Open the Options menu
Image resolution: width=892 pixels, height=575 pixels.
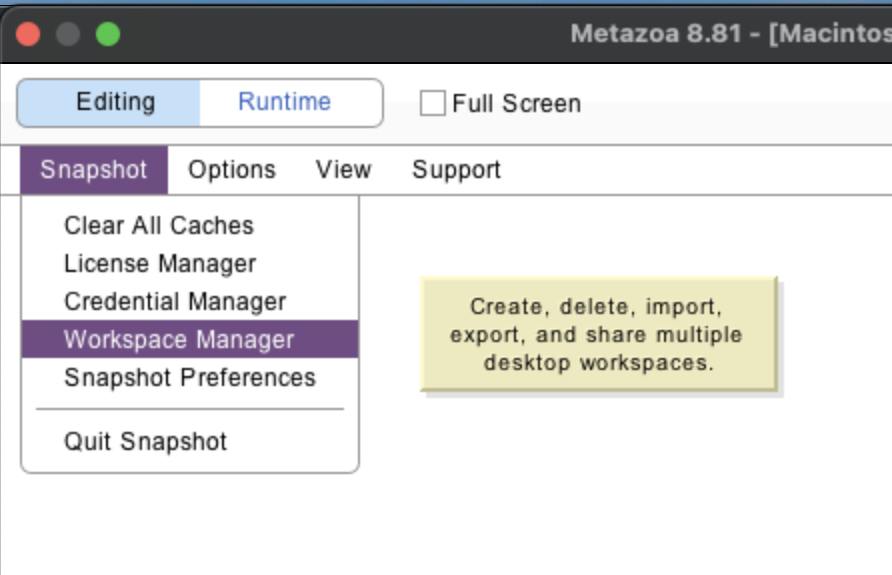coord(232,170)
